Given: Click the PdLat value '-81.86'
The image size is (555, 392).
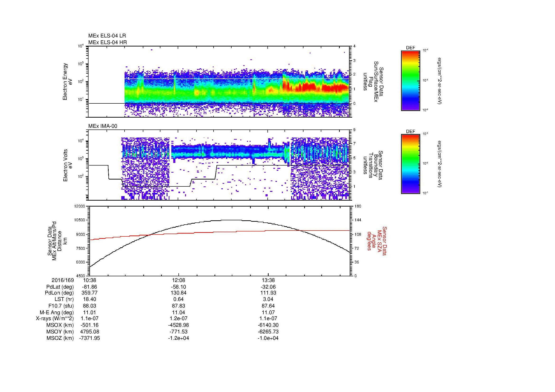Looking at the screenshot, I should (90, 287).
